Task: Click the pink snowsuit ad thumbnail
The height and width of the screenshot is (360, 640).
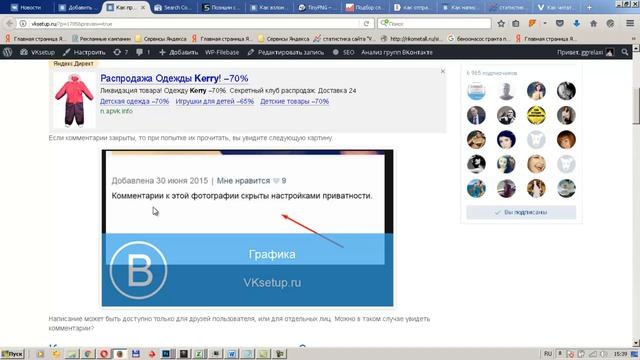Action: (x=74, y=101)
